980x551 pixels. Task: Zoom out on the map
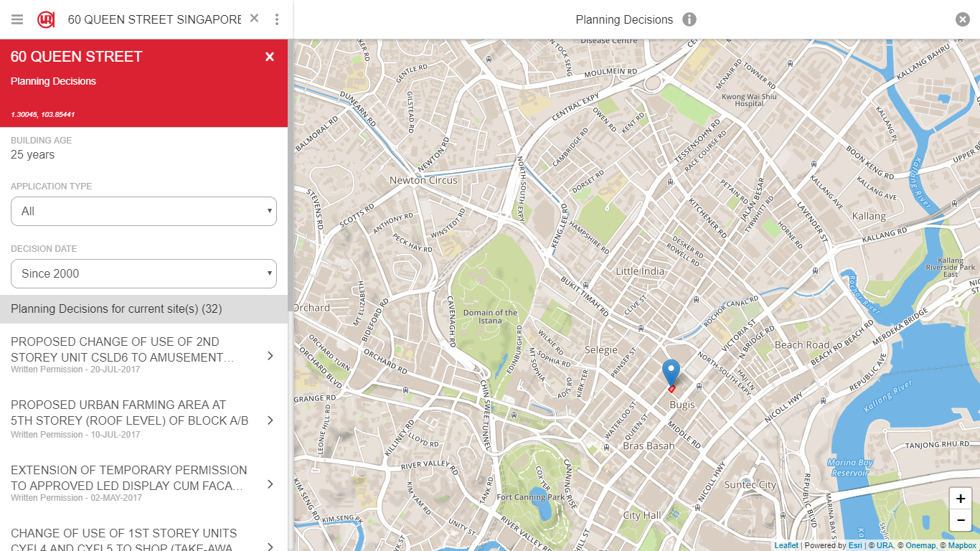point(961,520)
